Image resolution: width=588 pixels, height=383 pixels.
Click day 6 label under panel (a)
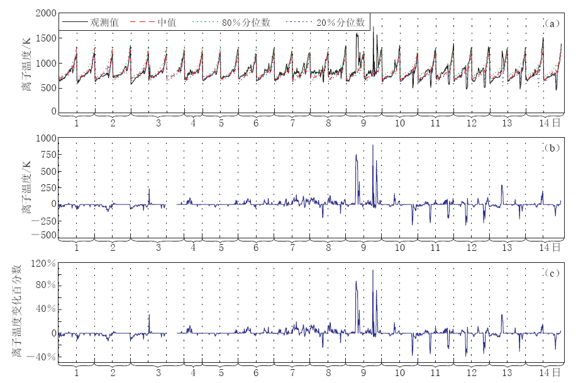256,123
